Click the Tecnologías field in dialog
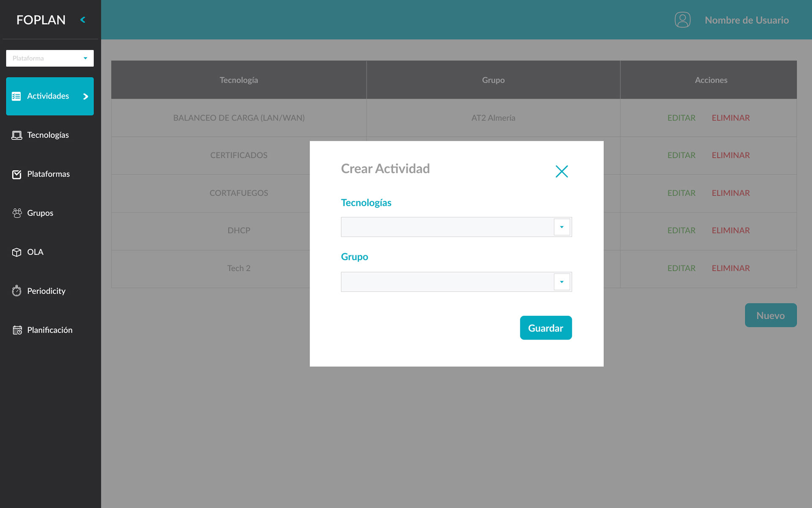Image resolution: width=812 pixels, height=508 pixels. tap(447, 227)
